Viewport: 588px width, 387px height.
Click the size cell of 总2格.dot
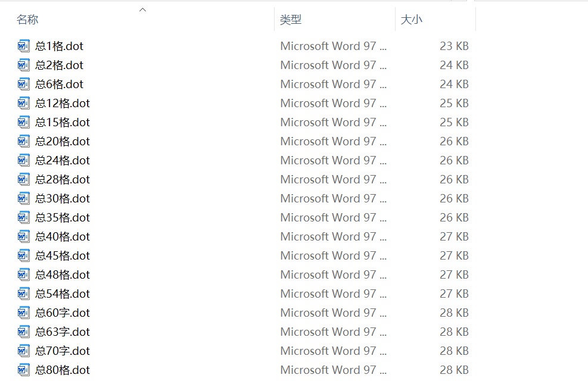[x=454, y=65]
